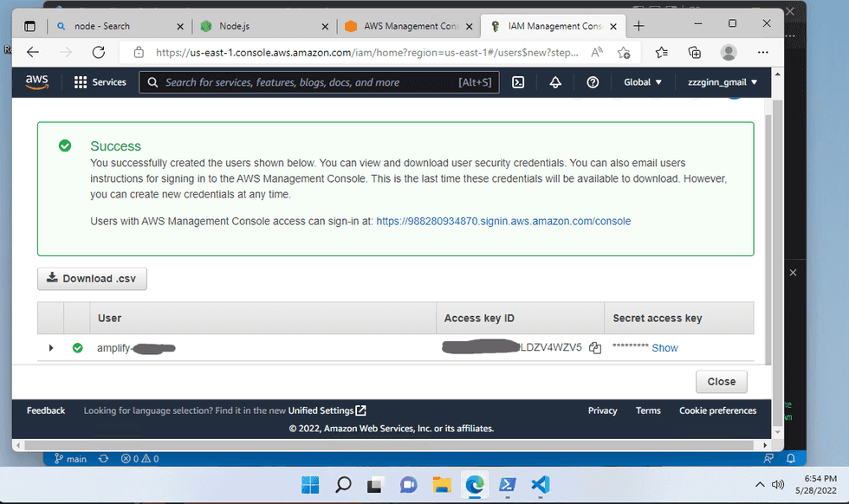Viewport: 849px width, 504px height.
Task: Open Edge Settings and more ellipsis
Action: [763, 53]
